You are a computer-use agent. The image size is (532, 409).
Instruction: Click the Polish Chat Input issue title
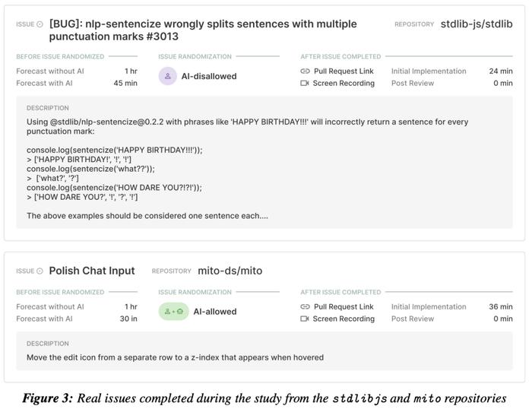coord(92,271)
